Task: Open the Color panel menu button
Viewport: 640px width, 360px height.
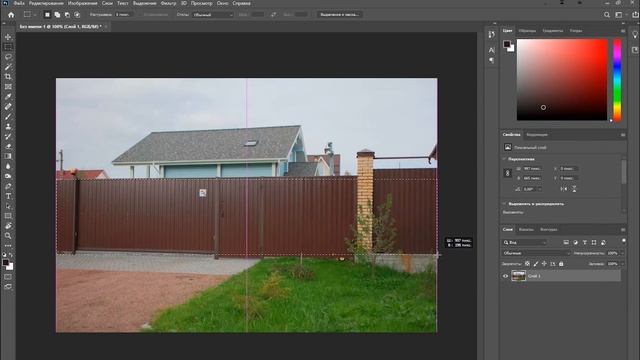Action: [x=623, y=31]
